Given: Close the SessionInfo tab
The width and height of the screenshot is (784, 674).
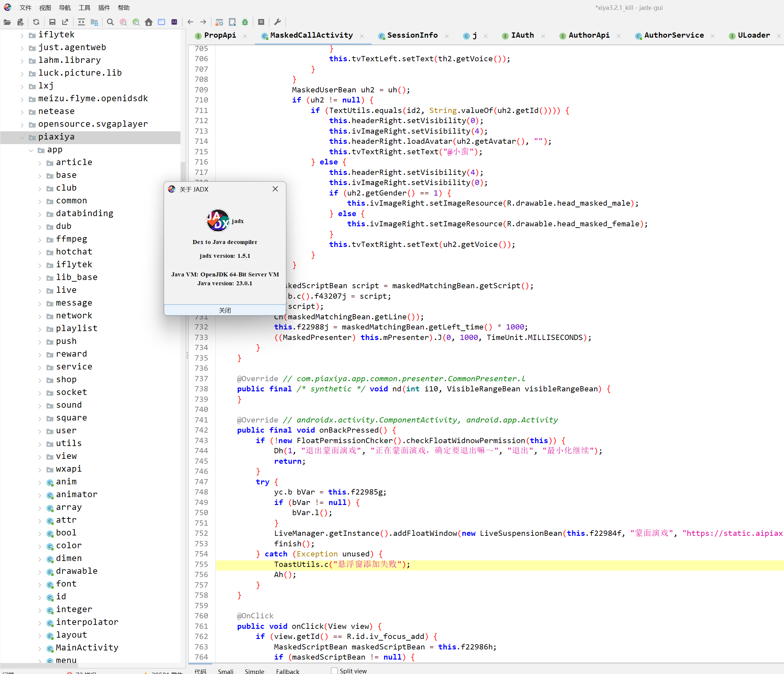Looking at the screenshot, I should [x=447, y=36].
